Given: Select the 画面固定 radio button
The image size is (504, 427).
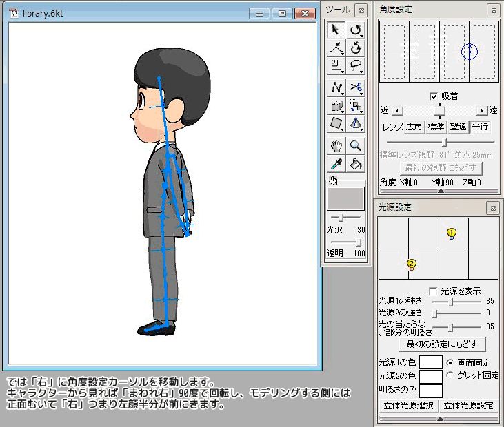Looking at the screenshot, I should (x=451, y=362).
